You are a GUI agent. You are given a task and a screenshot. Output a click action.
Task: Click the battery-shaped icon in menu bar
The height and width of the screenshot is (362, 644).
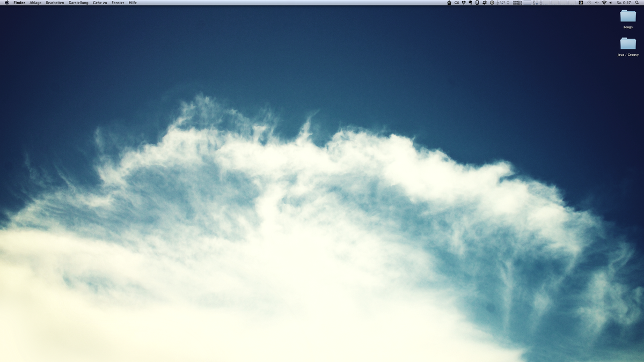(x=477, y=3)
